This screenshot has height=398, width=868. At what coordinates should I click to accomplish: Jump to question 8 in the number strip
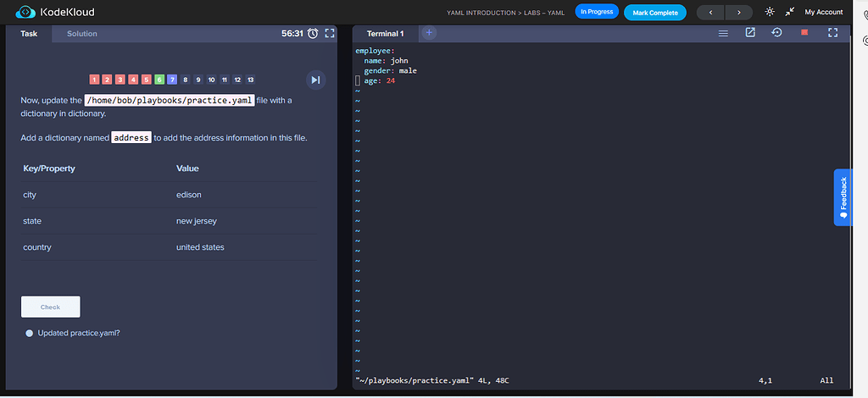185,80
